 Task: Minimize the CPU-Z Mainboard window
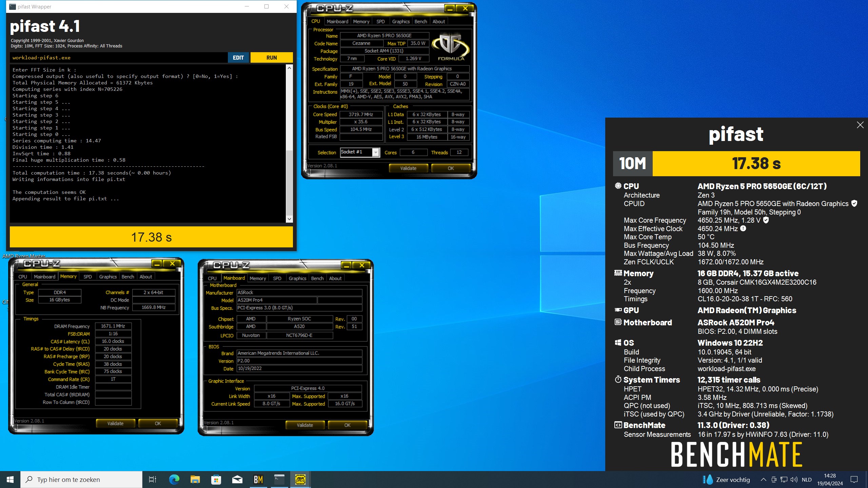(x=346, y=265)
